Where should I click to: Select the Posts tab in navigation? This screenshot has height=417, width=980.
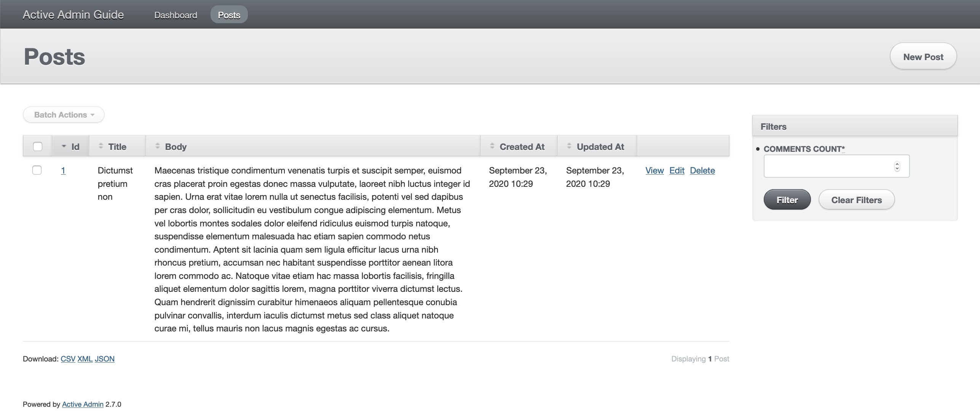(229, 15)
